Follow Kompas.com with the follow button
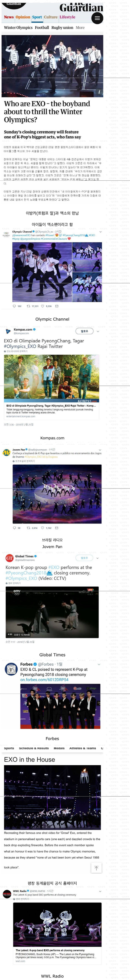This screenshot has width=130, height=980. tap(84, 331)
